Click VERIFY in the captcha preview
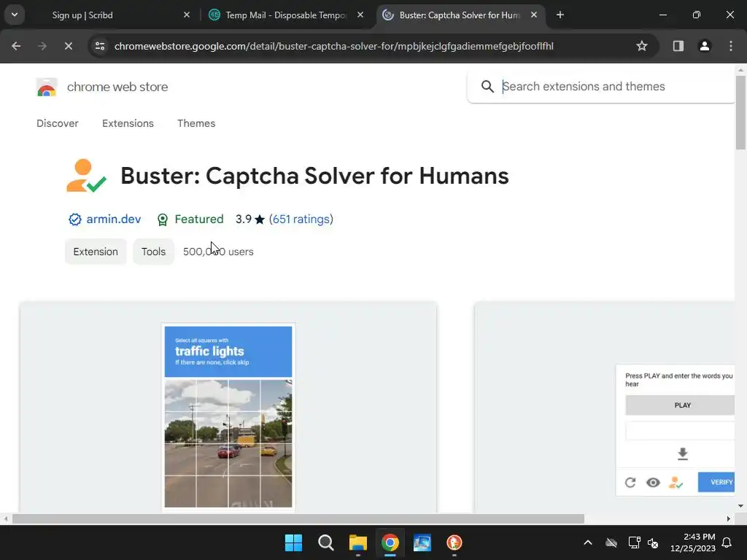Image resolution: width=747 pixels, height=560 pixels. [716, 483]
